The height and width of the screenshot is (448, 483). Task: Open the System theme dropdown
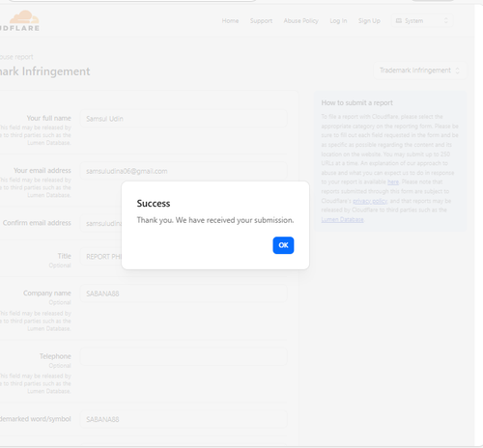(422, 21)
